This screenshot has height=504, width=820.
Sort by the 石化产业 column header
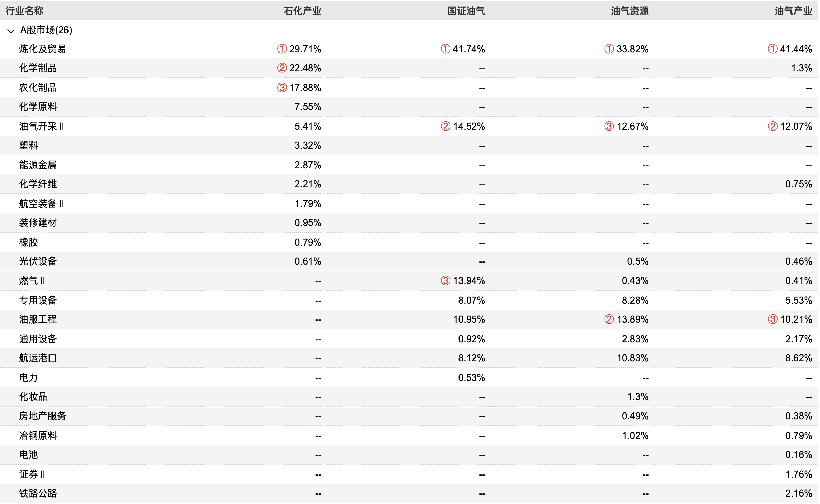coord(302,11)
